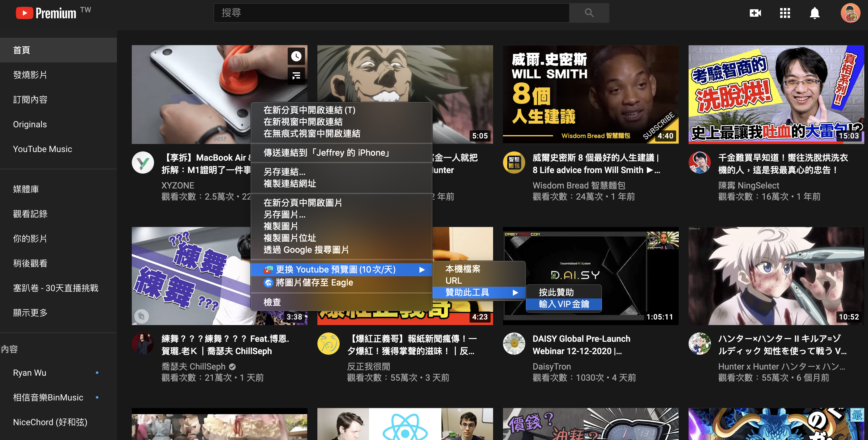
Task: Open the YouTube apps grid icon
Action: (785, 13)
